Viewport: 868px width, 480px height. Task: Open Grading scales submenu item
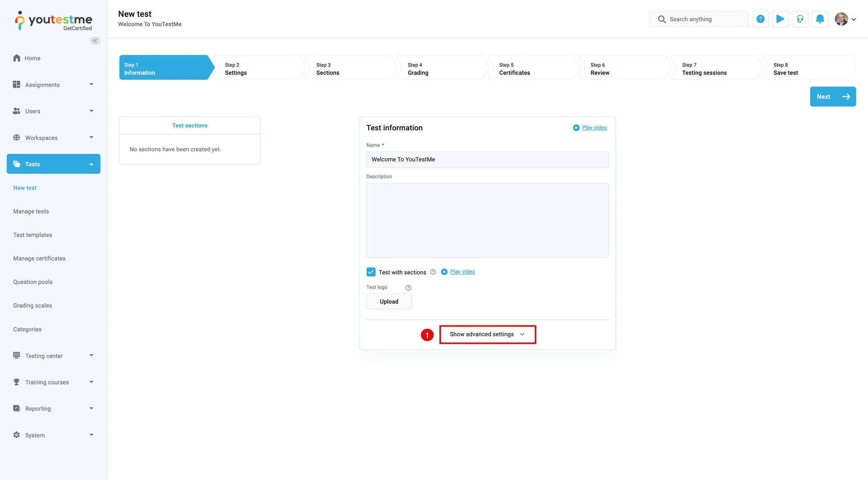[x=32, y=305]
